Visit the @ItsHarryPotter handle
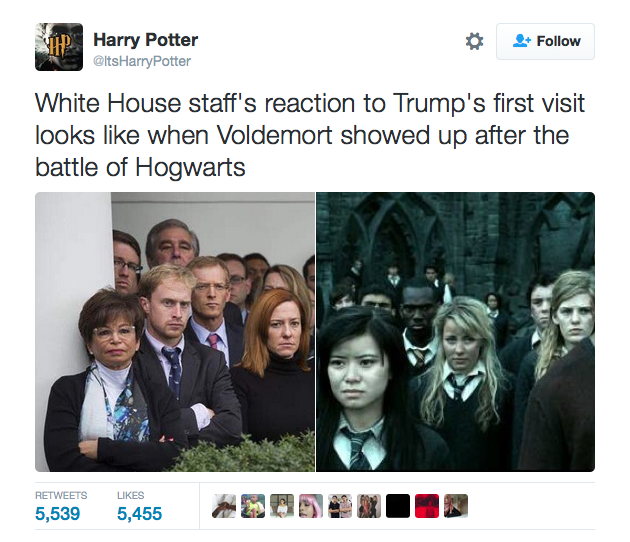 coord(142,61)
